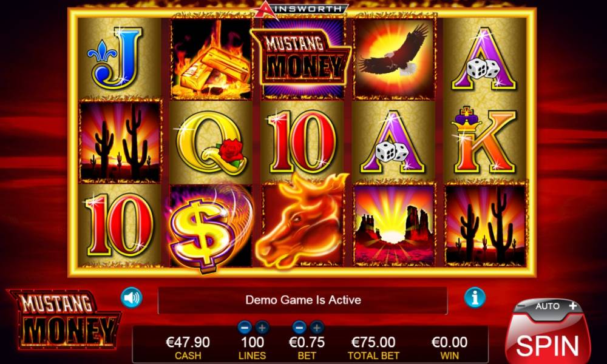
Task: Add auto spins with the plus
Action: tap(573, 306)
